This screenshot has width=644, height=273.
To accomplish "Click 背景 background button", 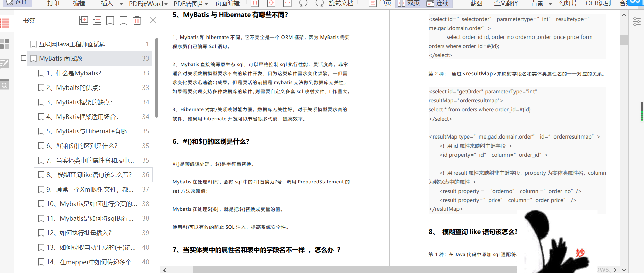I will pyautogui.click(x=537, y=3).
